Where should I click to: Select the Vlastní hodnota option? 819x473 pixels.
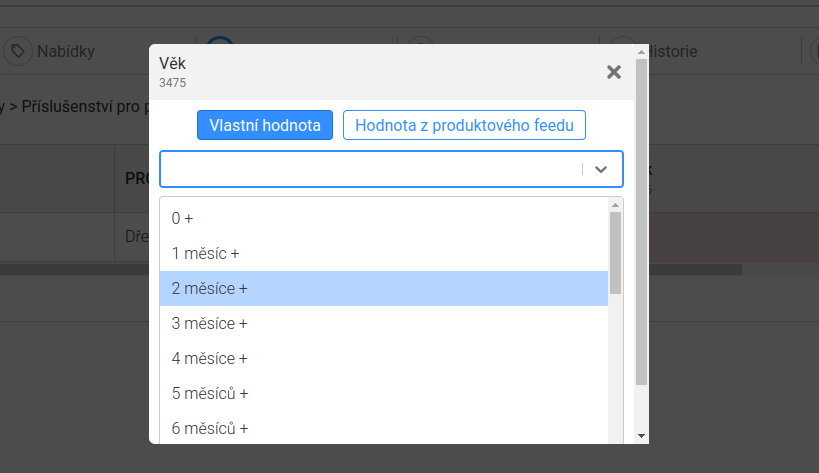265,125
